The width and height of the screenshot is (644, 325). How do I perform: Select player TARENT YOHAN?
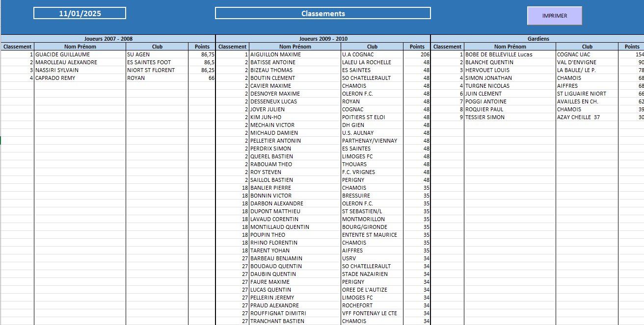pos(295,250)
